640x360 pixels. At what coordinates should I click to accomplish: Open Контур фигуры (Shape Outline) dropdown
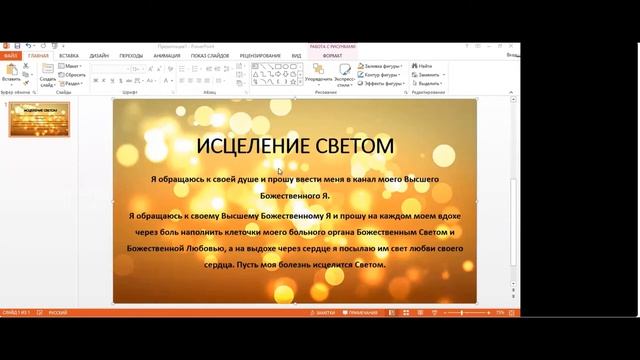pos(379,75)
